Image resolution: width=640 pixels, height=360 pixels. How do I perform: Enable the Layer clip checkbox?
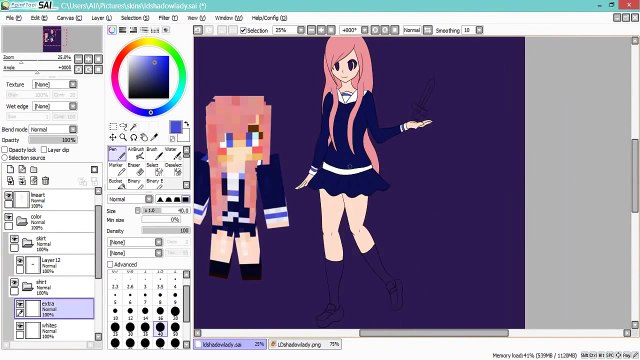pos(44,150)
